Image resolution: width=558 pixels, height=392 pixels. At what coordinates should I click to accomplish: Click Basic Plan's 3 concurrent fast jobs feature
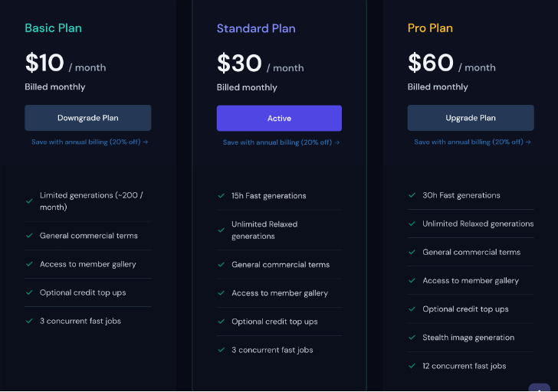[x=80, y=321]
